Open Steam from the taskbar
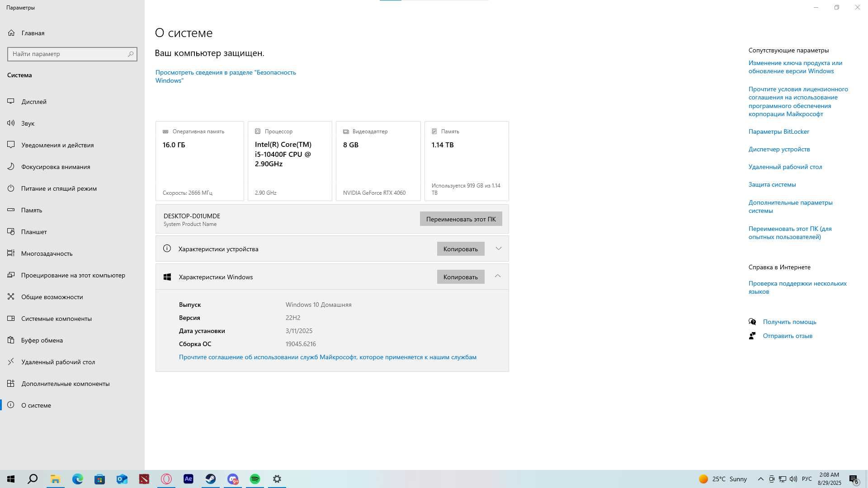 pyautogui.click(x=211, y=479)
